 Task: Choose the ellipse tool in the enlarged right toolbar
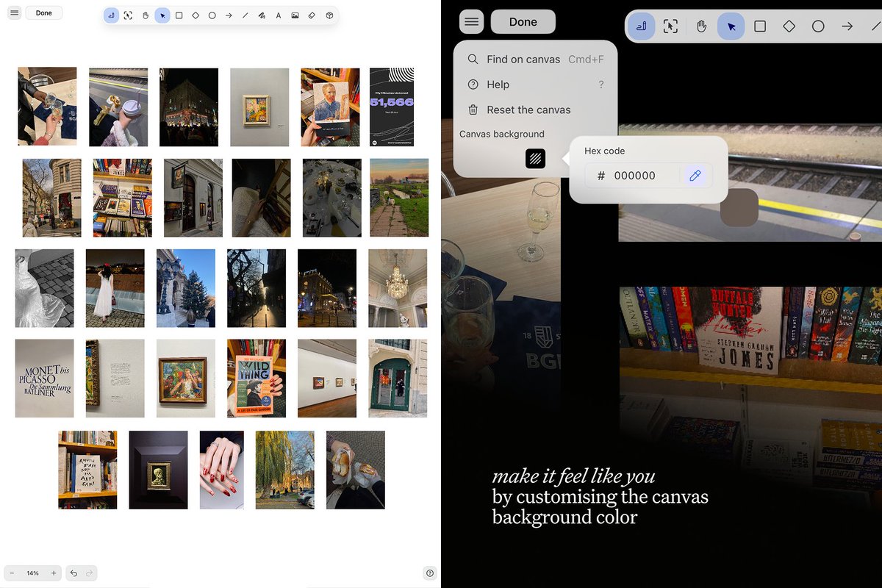tap(818, 26)
